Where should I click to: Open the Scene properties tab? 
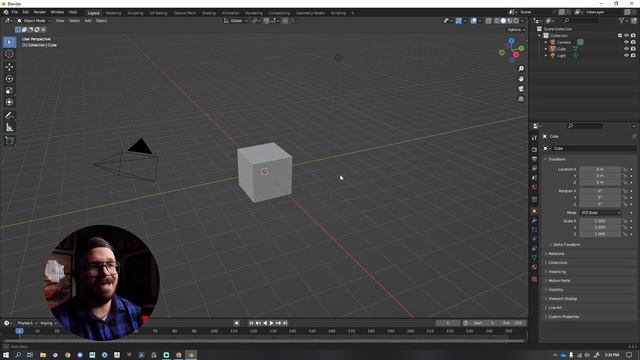click(x=534, y=178)
